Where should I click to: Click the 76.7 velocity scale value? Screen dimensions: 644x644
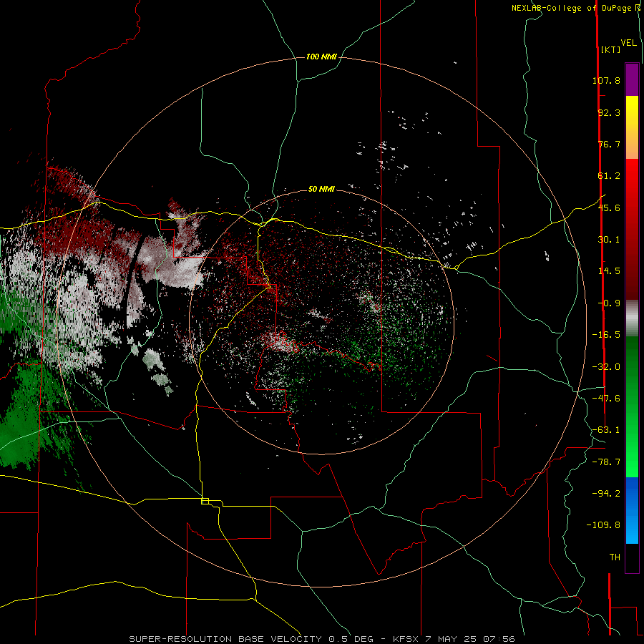click(x=609, y=144)
